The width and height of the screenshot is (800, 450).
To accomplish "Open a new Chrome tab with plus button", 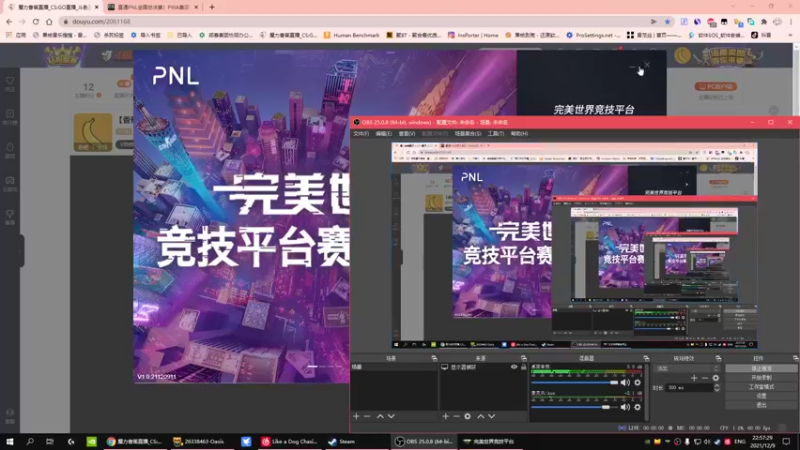I will pos(212,7).
